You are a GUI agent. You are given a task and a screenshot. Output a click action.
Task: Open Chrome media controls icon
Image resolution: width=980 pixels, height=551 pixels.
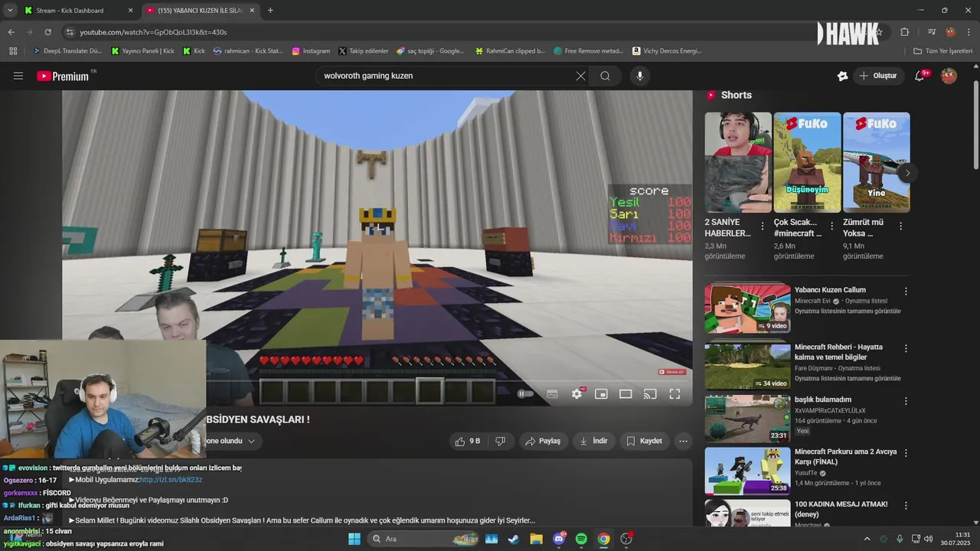[932, 32]
